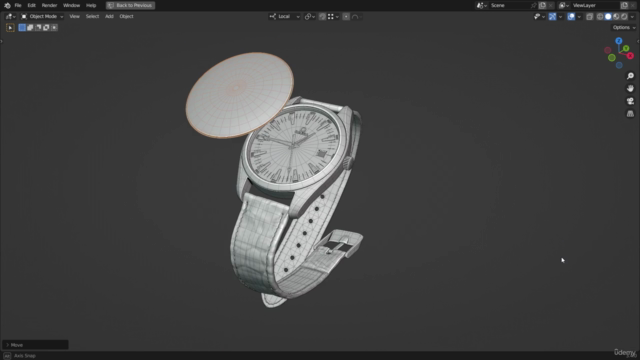Open the File menu
Image resolution: width=640 pixels, height=360 pixels.
tap(18, 5)
